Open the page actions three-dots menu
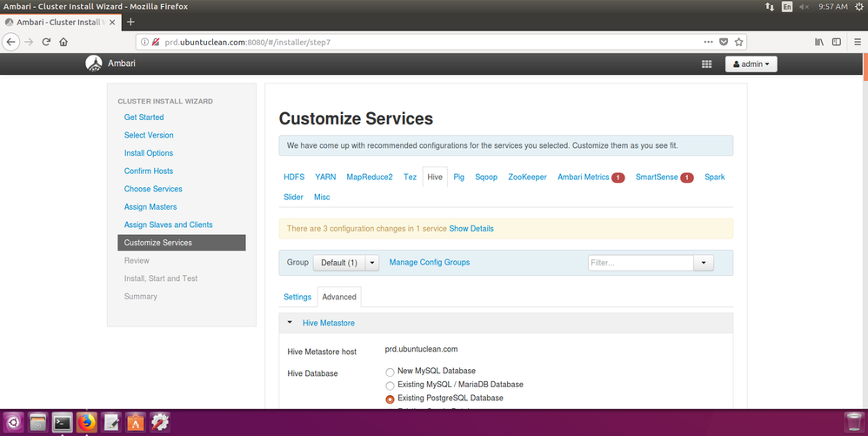 coord(708,42)
